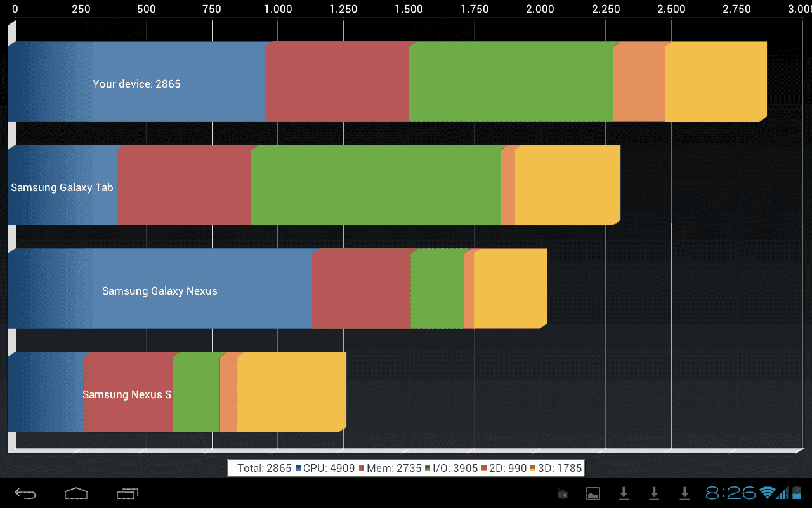Click the '1.750' axis label

click(x=475, y=9)
